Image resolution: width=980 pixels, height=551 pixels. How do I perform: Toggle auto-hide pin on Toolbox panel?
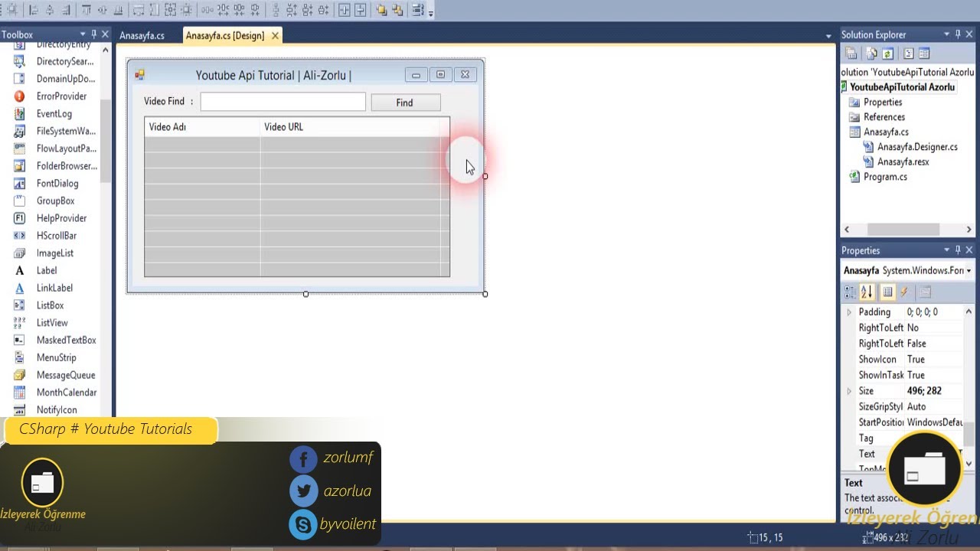coord(94,34)
